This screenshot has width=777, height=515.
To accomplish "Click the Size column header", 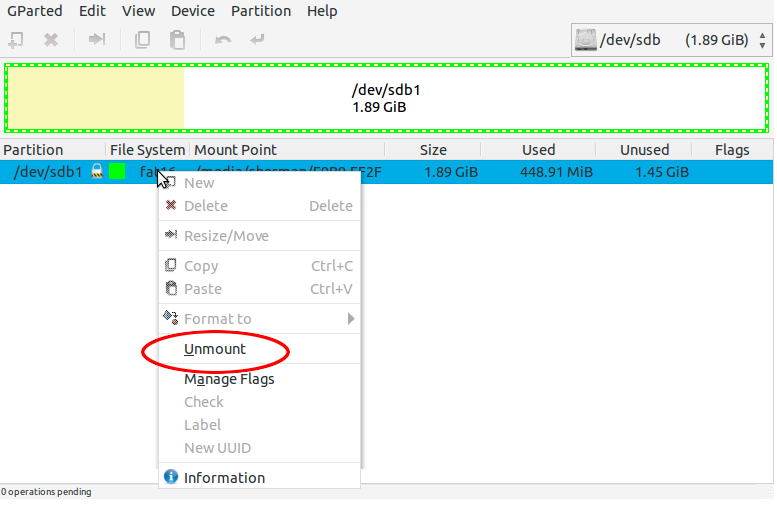I will pos(433,150).
